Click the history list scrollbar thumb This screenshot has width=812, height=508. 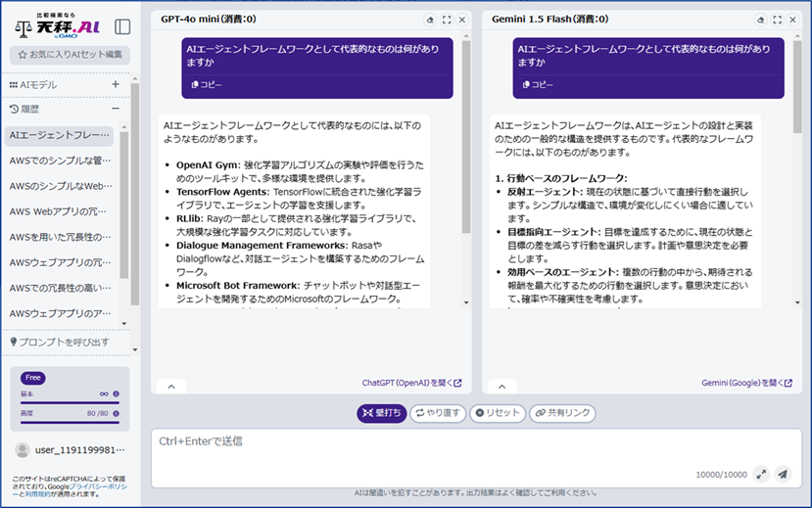pyautogui.click(x=123, y=205)
